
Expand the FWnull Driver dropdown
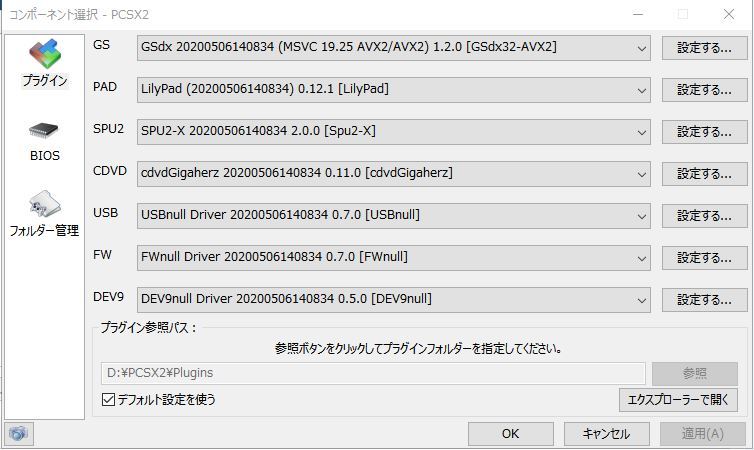click(393, 258)
